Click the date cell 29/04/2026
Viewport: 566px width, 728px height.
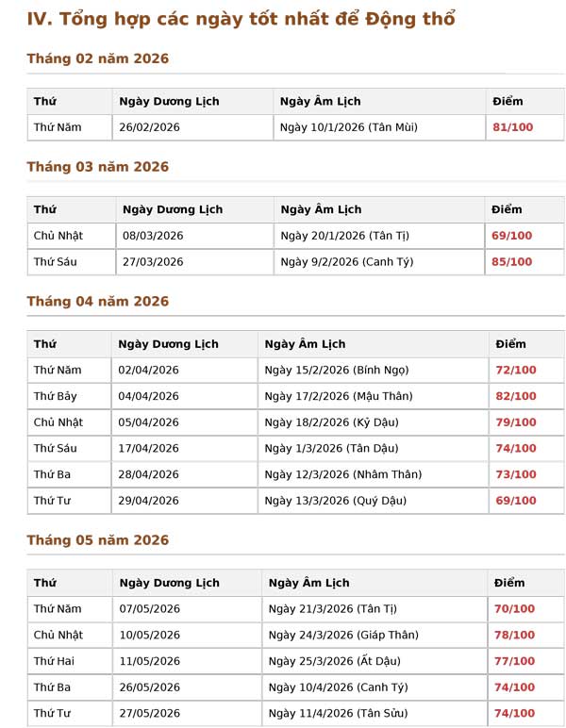click(148, 501)
